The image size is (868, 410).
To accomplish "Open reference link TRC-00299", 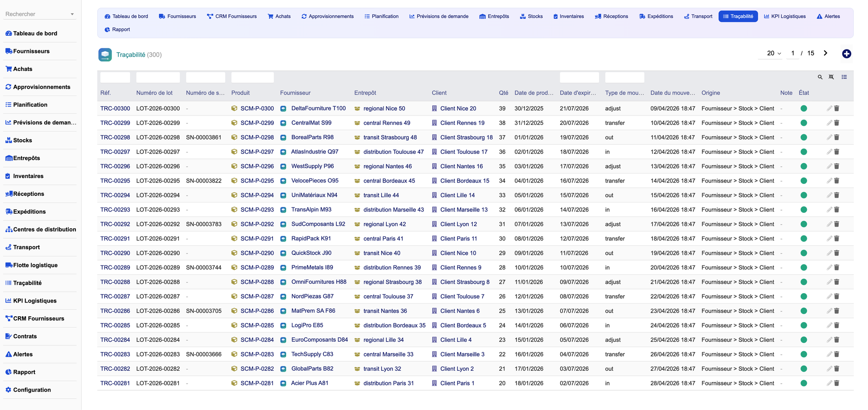I will pos(115,123).
